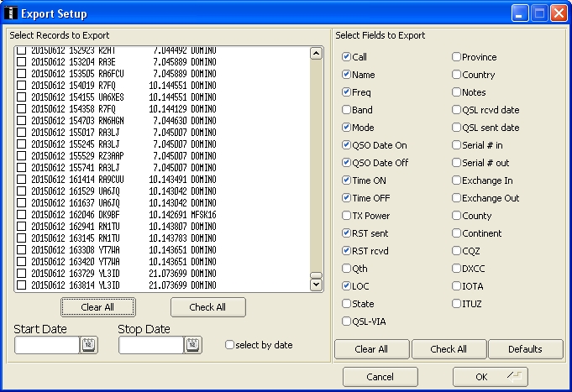
Task: Click Check All for export fields
Action: [x=449, y=349]
